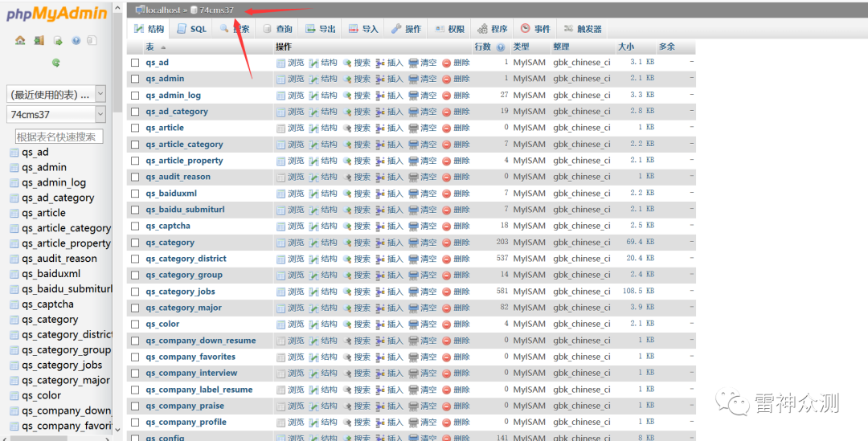The image size is (868, 441).
Task: Open the recently used tables dropdown
Action: pos(56,95)
